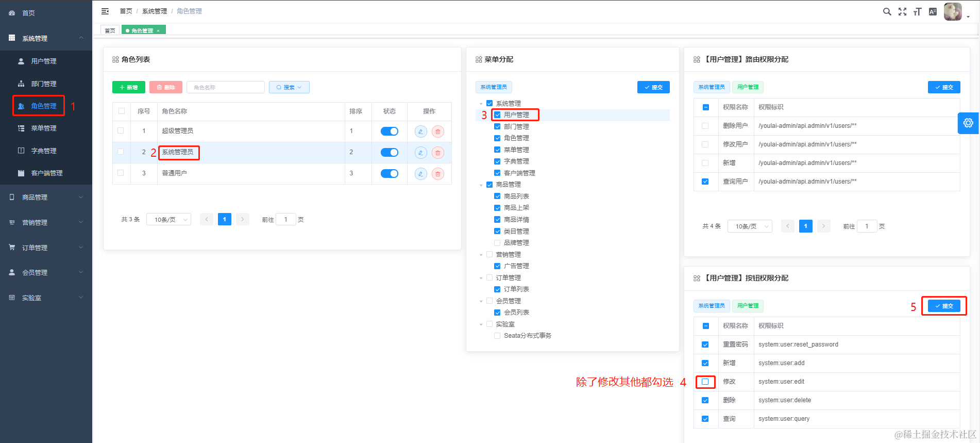Go to previous page in role list
980x443 pixels.
[x=207, y=219]
